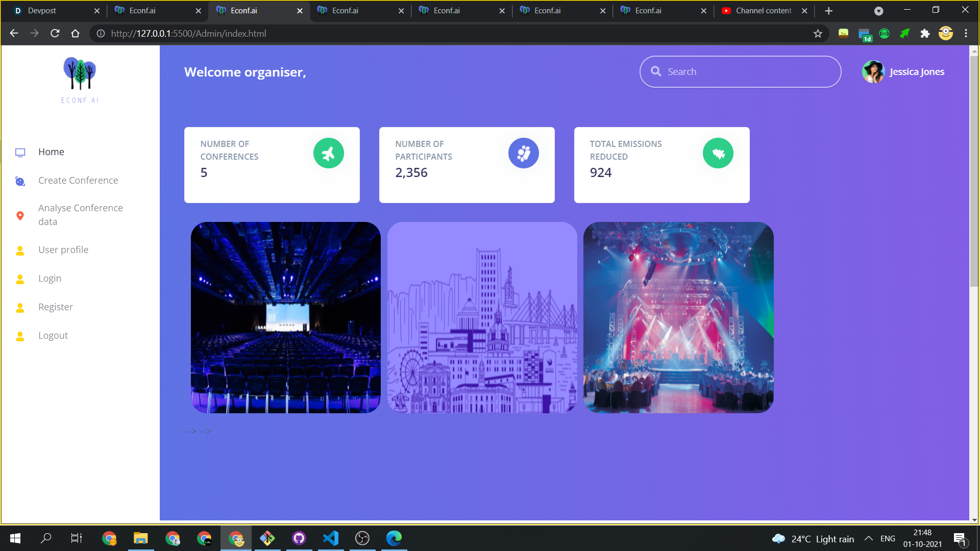
Task: Open the browser extensions puzzle icon
Action: [925, 34]
